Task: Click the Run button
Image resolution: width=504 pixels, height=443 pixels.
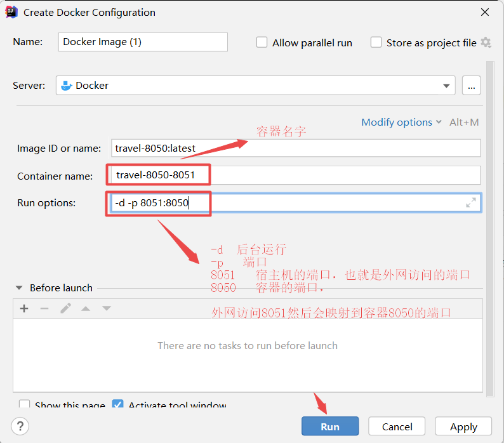Action: pyautogui.click(x=330, y=426)
